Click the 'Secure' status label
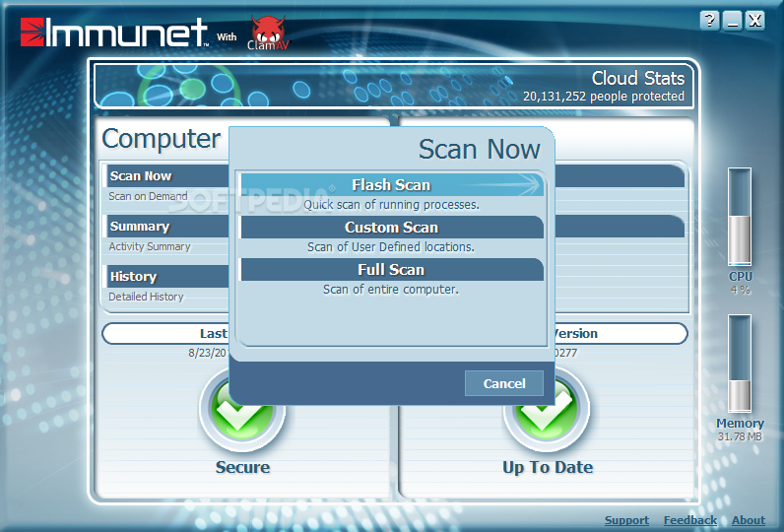 (242, 467)
